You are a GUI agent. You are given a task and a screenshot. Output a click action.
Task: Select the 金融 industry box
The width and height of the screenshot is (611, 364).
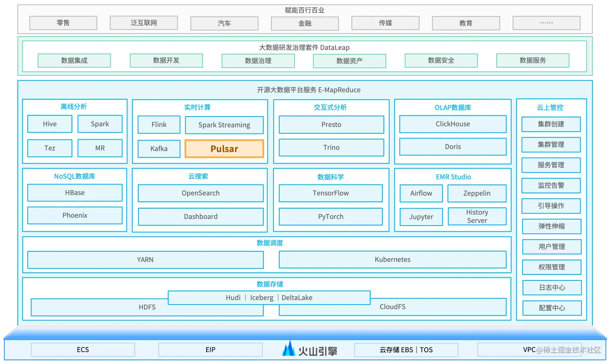(x=305, y=23)
